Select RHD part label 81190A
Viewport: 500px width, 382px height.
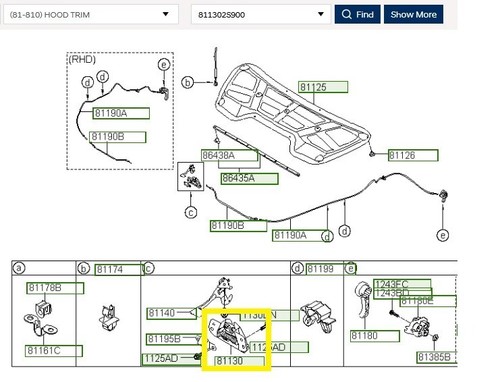pyautogui.click(x=121, y=113)
